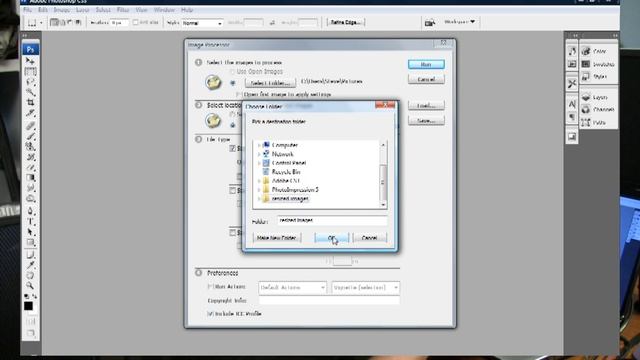The height and width of the screenshot is (360, 640).
Task: Open the Color panel icon
Action: (x=586, y=51)
